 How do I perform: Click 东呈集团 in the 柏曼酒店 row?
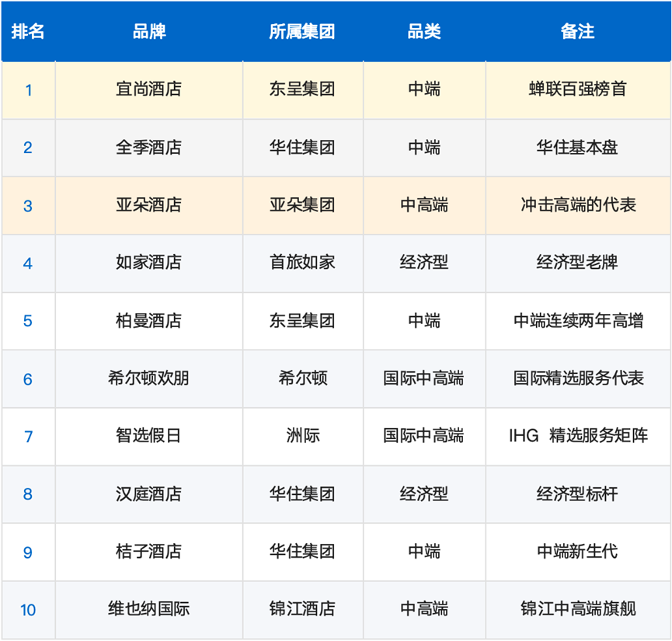click(302, 321)
